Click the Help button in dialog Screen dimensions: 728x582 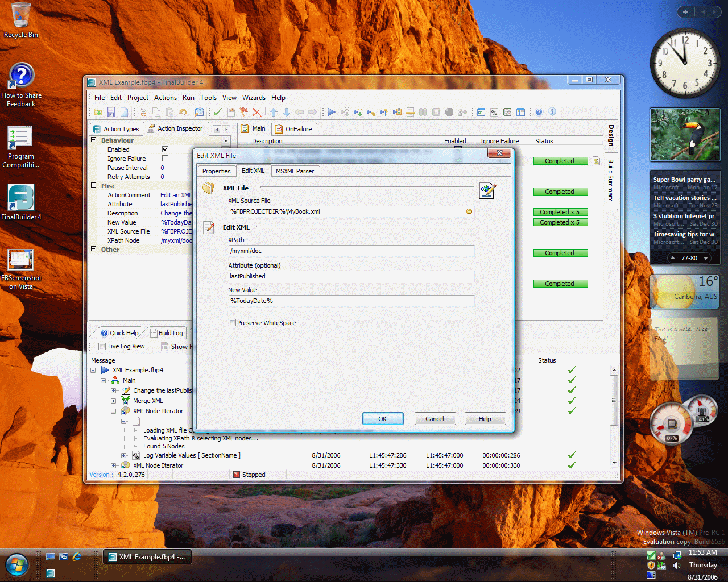click(x=485, y=419)
